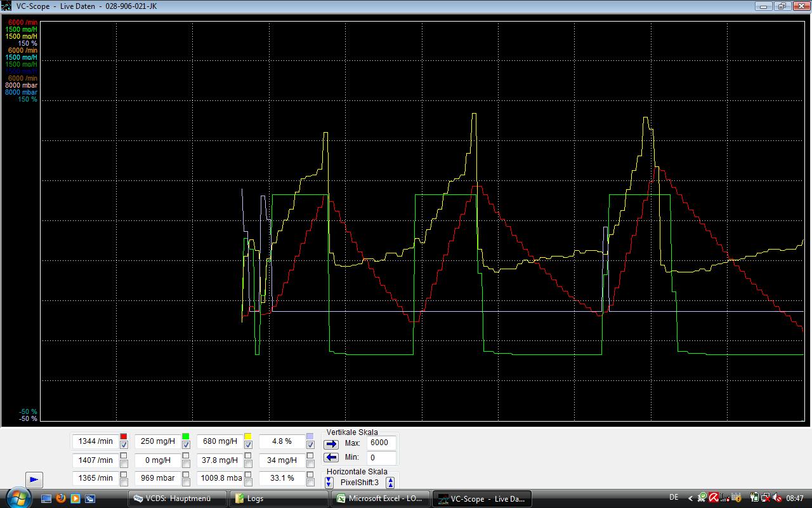Screen dimensions: 812x508
Task: Click the Vertikale Skala Min field
Action: point(381,457)
